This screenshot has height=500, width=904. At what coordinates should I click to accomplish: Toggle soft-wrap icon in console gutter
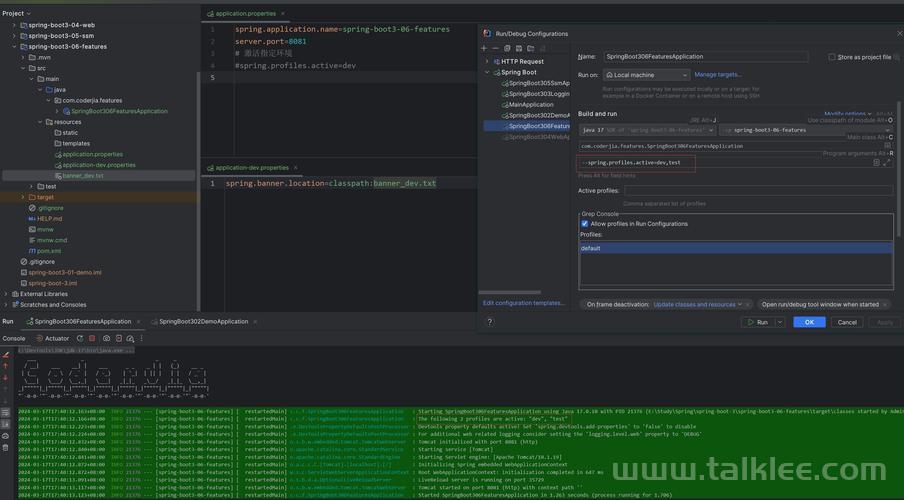6,412
